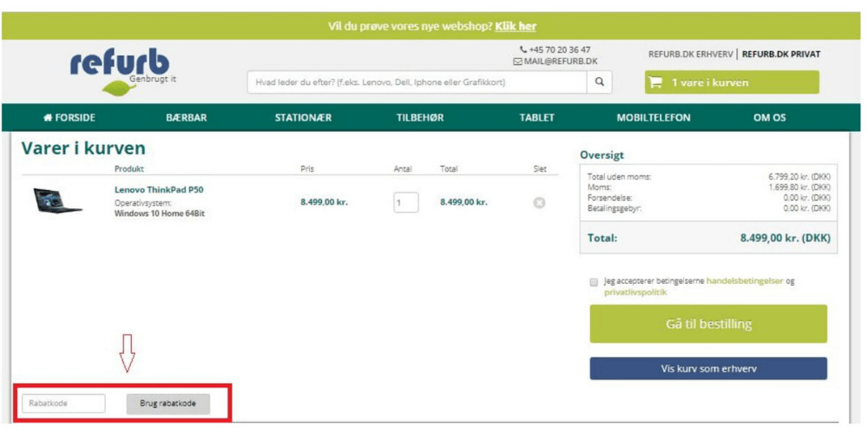This screenshot has height=434, width=868.
Task: Open the OM OS menu
Action: [769, 117]
